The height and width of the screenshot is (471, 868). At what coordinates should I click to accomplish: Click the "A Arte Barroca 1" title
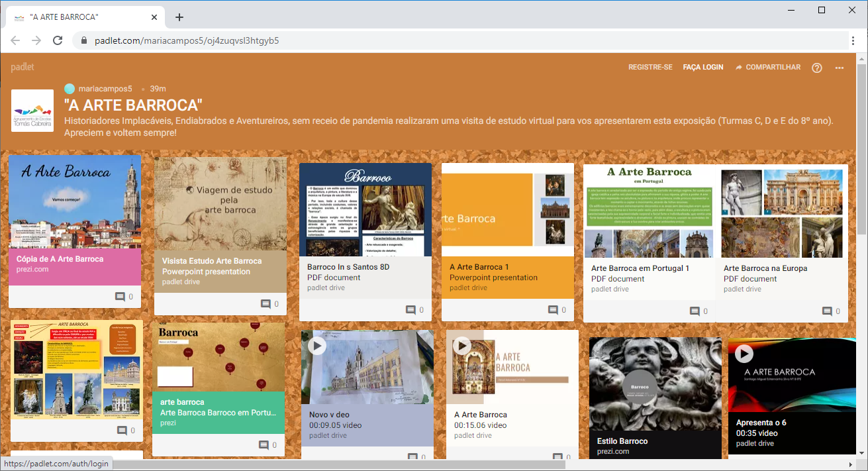click(479, 267)
